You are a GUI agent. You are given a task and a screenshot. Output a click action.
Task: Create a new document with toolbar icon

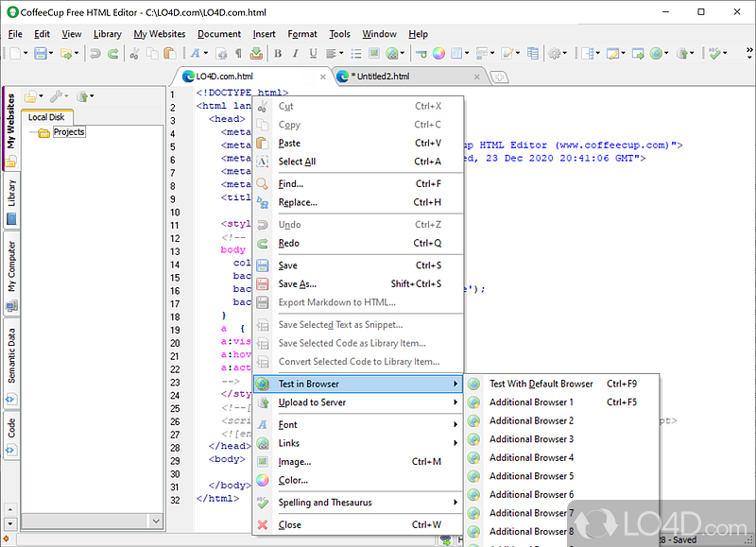pyautogui.click(x=15, y=53)
